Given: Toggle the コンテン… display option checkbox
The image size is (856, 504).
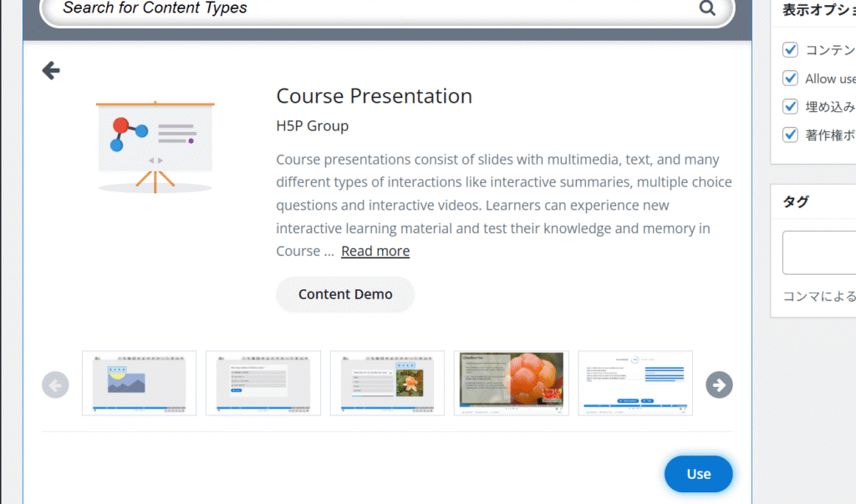Looking at the screenshot, I should click(x=790, y=50).
